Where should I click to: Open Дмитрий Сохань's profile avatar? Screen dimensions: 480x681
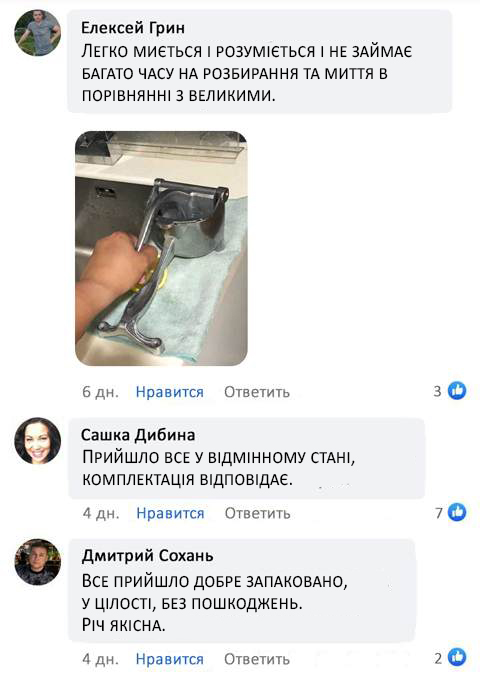[x=38, y=562]
